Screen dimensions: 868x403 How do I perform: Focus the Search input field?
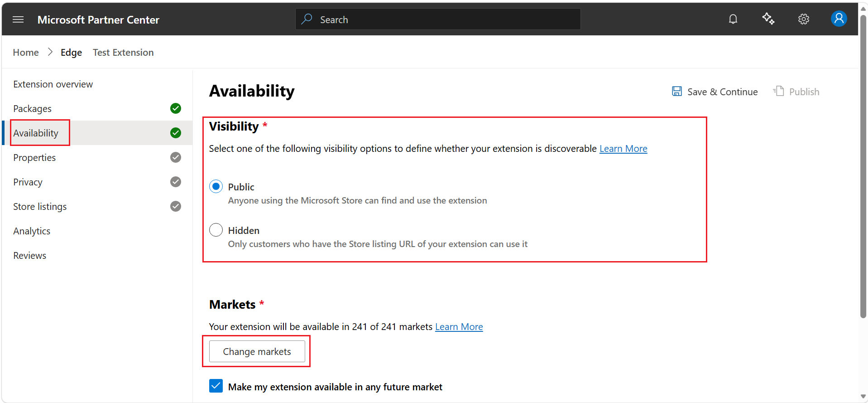pos(438,19)
